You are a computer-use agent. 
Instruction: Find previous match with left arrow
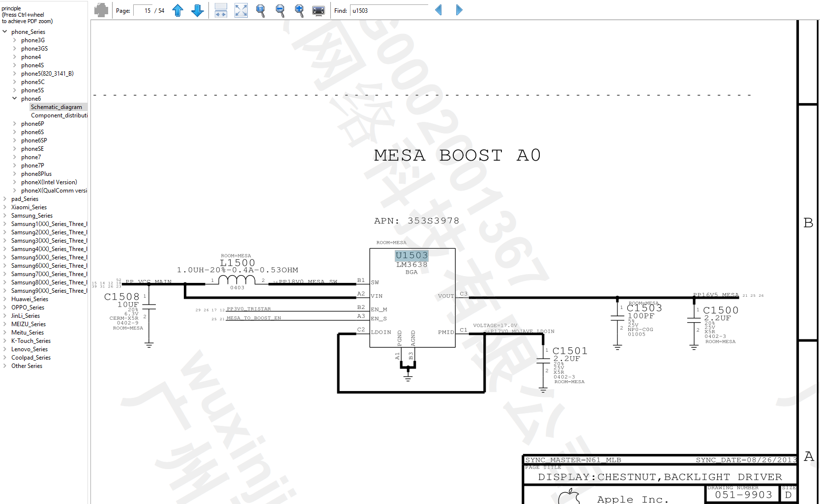pyautogui.click(x=439, y=10)
